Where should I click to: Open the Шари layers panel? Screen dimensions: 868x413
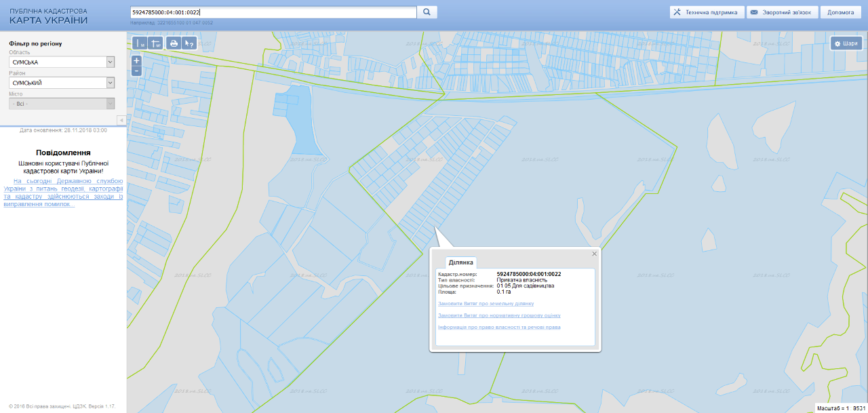click(846, 43)
